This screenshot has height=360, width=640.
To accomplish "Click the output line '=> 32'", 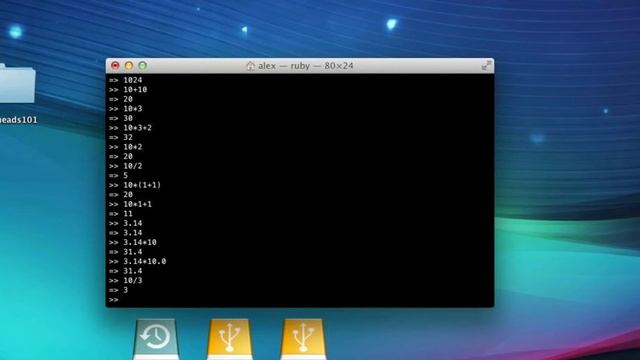I will 121,137.
